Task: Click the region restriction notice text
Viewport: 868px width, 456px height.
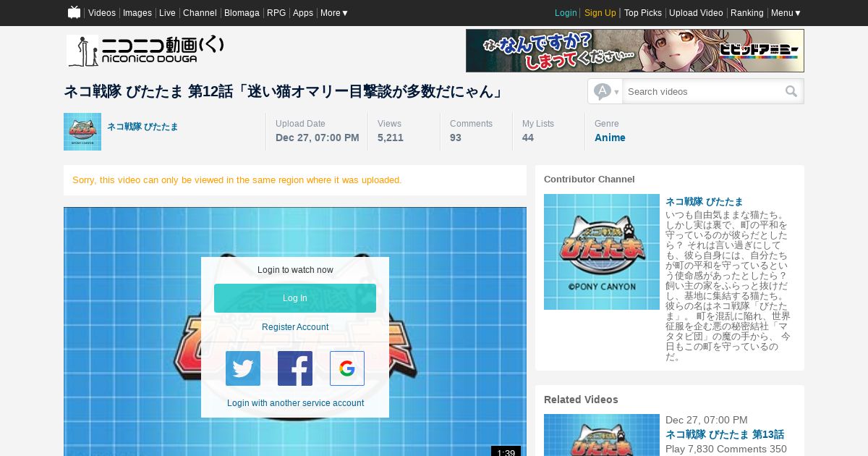Action: pyautogui.click(x=237, y=180)
